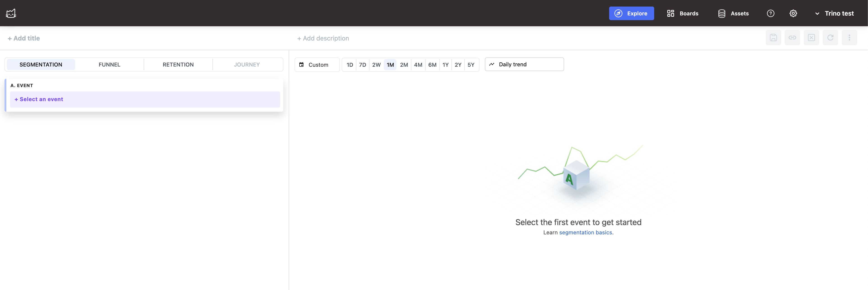Viewport: 868px width, 290px height.
Task: Switch to the Retention tab
Action: (x=178, y=65)
